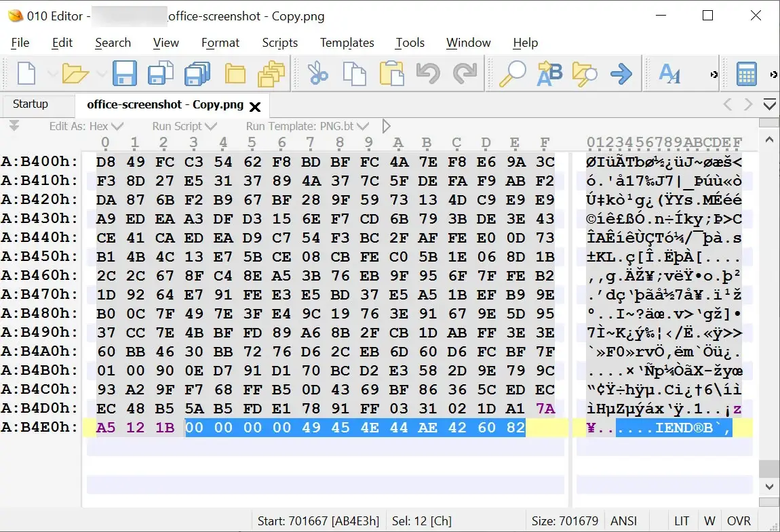The image size is (780, 532).
Task: Click the vertical scrollbar up arrow
Action: [x=770, y=140]
